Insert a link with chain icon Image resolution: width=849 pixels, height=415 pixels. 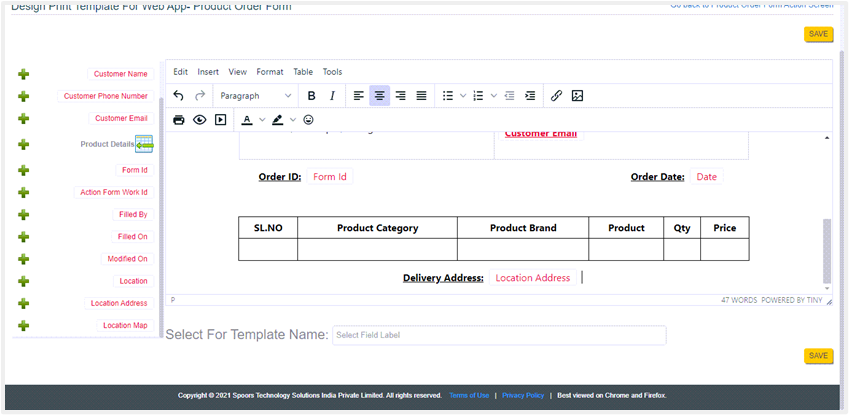[x=557, y=96]
